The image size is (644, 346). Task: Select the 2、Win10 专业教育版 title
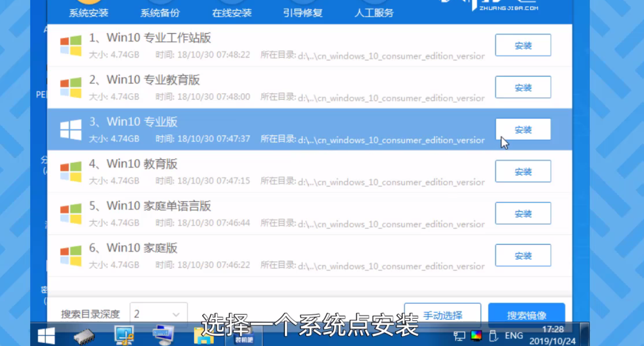point(144,80)
